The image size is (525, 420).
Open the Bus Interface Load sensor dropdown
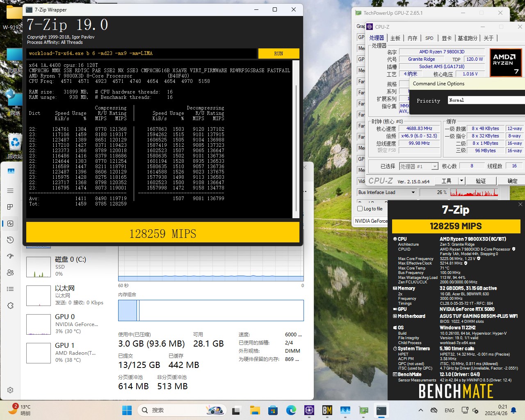(x=386, y=192)
